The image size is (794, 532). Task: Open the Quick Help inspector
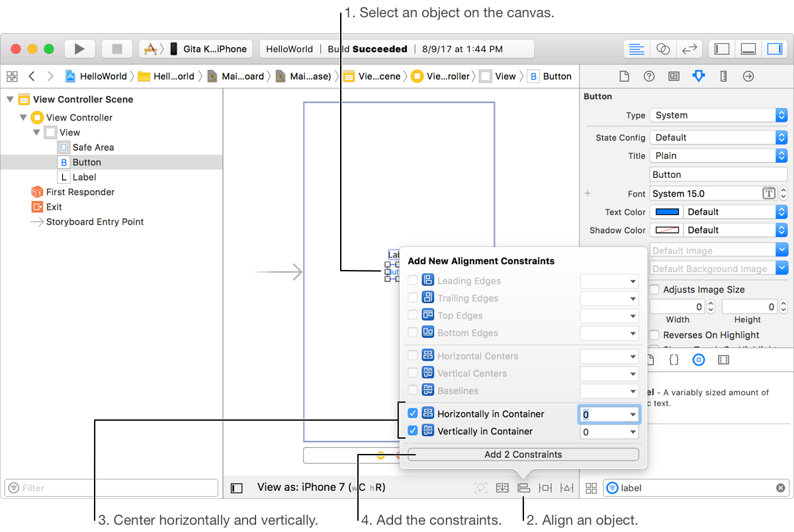coord(649,76)
